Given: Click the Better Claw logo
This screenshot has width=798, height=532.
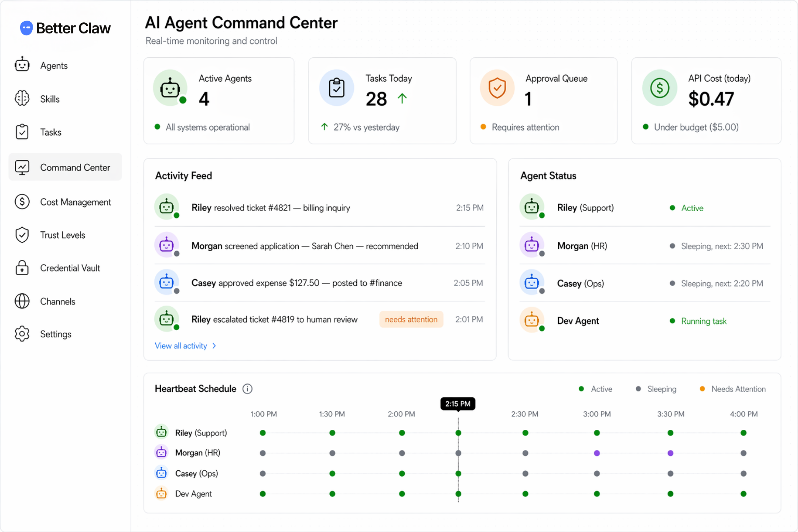Looking at the screenshot, I should pos(65,28).
